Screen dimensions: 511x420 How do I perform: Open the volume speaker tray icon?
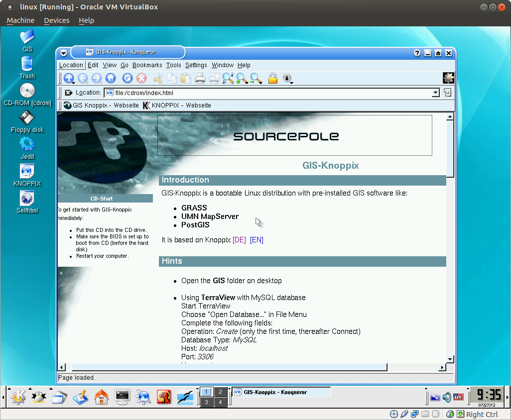click(447, 397)
